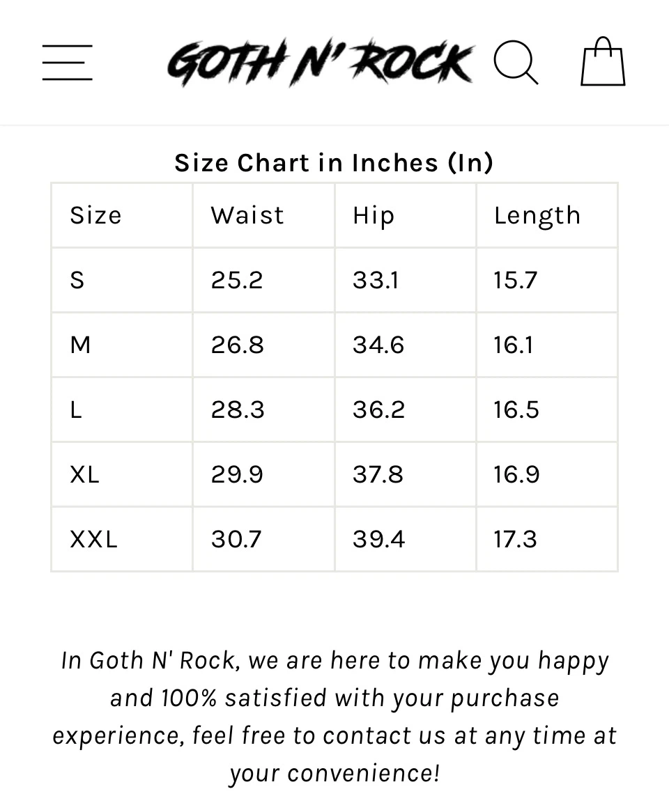Click the satisfaction guarantee paragraph text
This screenshot has width=669, height=812.
334,717
